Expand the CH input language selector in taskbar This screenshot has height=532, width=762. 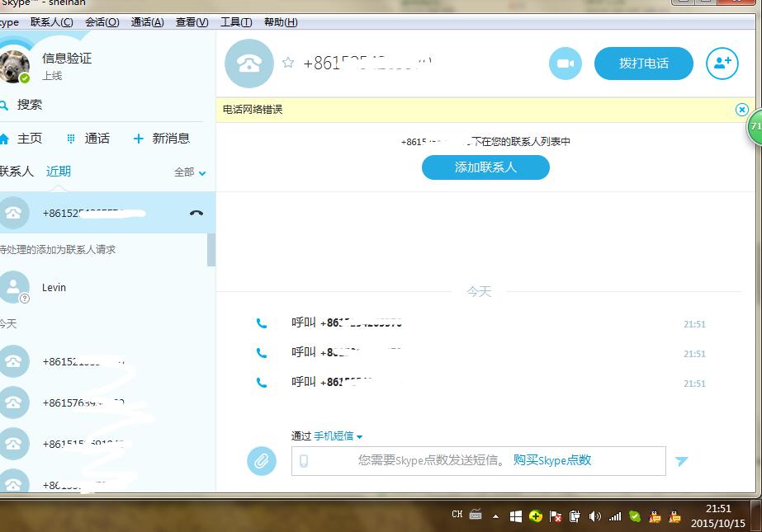coord(455,514)
